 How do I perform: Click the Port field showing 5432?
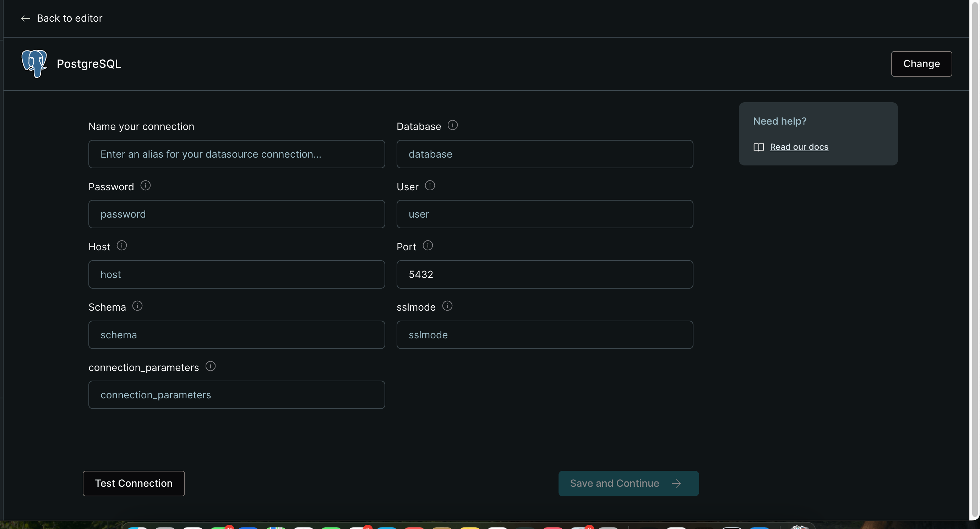point(545,274)
